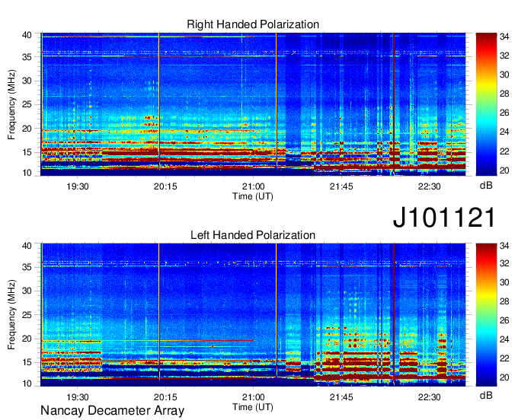Click the 24 dB tick on right-handed colorbar
Screen dimensions: 518x420
tap(504, 132)
